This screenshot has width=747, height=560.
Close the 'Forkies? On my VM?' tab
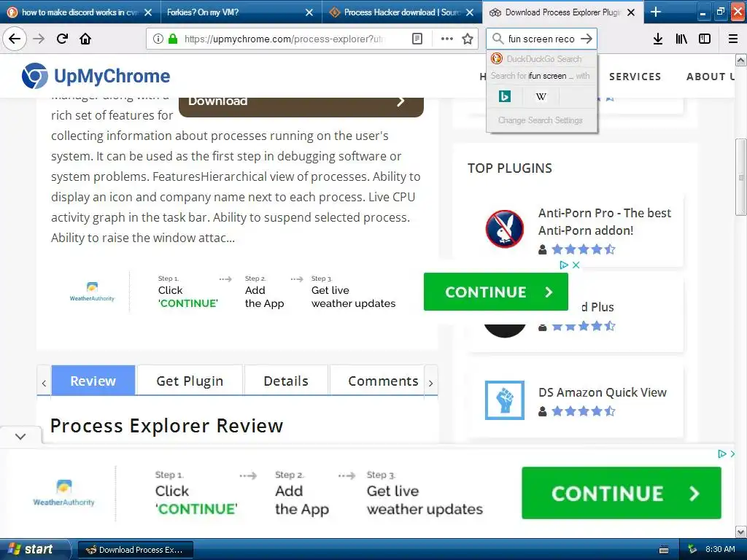pos(309,12)
